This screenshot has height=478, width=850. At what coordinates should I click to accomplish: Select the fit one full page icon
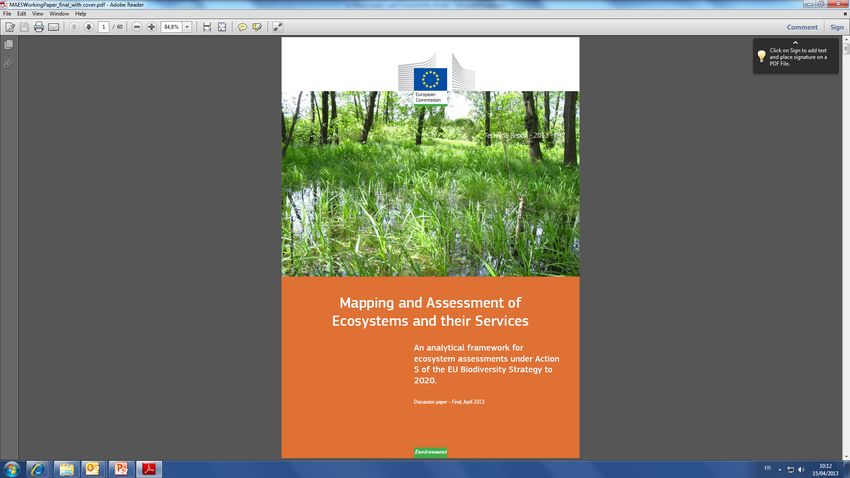[222, 27]
